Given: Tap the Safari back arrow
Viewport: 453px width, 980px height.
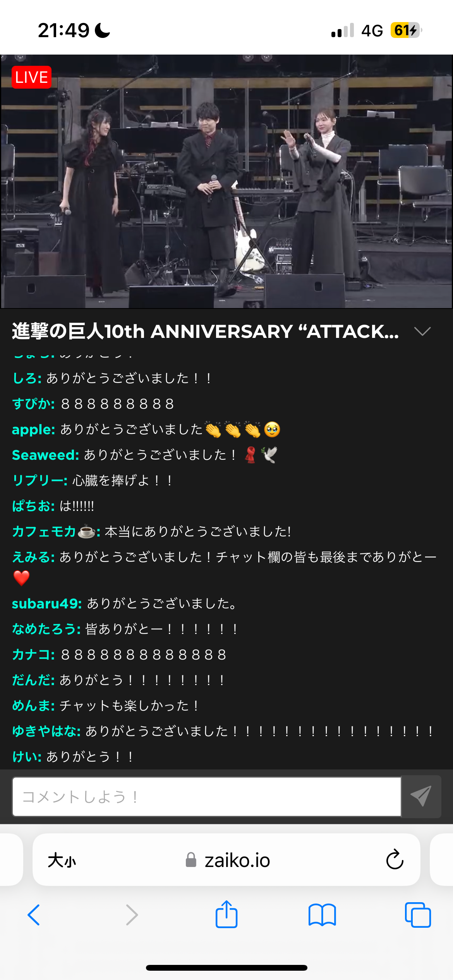Looking at the screenshot, I should [x=34, y=915].
